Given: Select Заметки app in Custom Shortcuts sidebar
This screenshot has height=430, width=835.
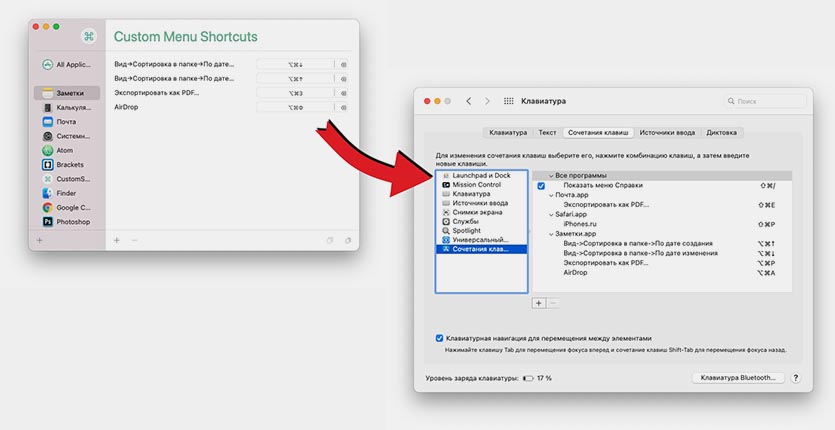Looking at the screenshot, I should coord(67,93).
